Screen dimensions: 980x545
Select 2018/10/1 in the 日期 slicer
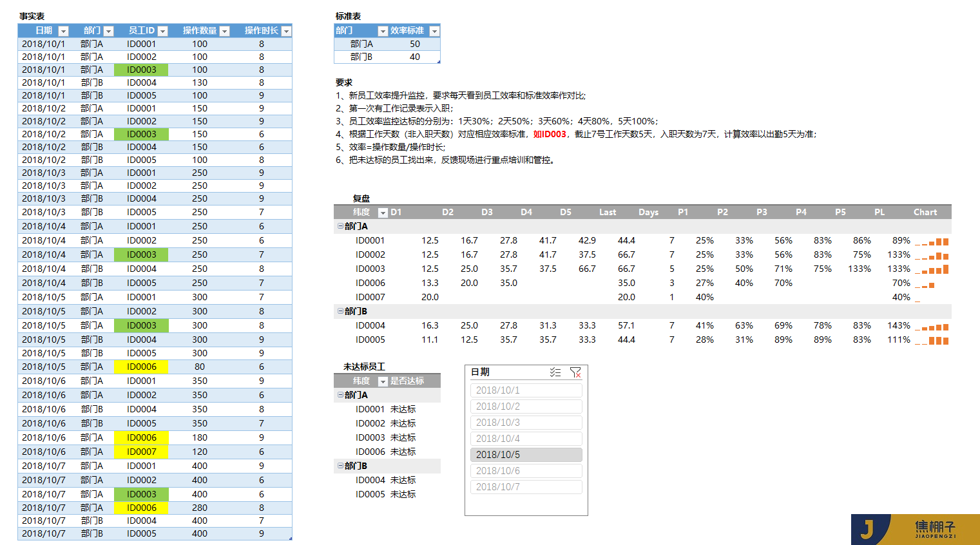pyautogui.click(x=526, y=390)
